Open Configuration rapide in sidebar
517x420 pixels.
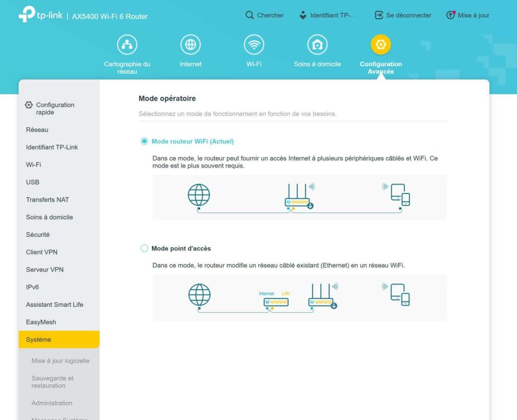[55, 109]
